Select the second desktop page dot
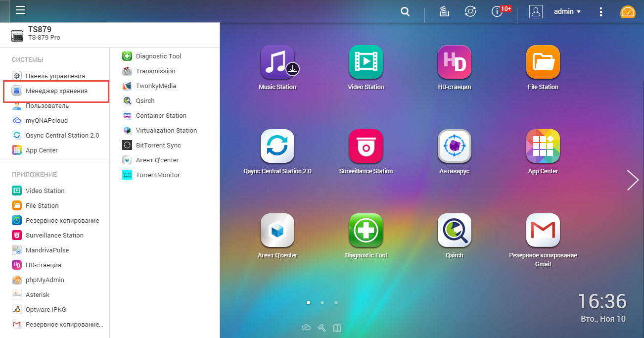Screen dimensions: 644x338 point(322,302)
